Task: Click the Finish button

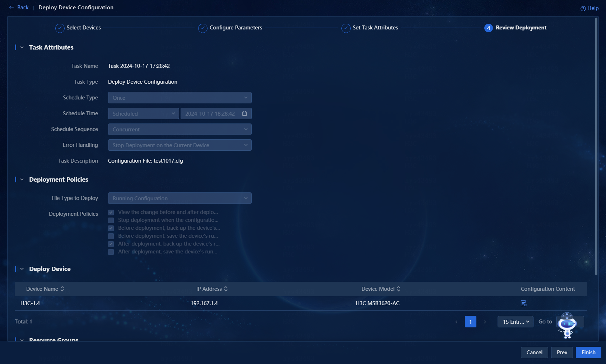Action: pyautogui.click(x=588, y=353)
